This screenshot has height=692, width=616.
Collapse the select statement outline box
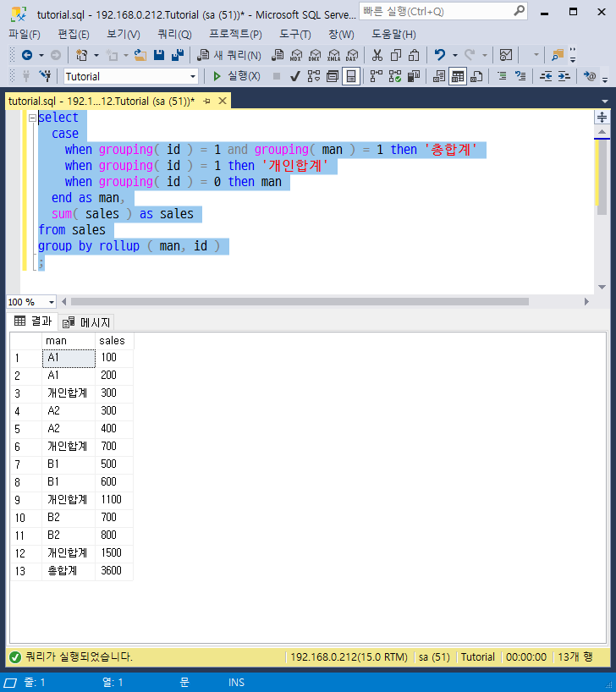tap(32, 118)
